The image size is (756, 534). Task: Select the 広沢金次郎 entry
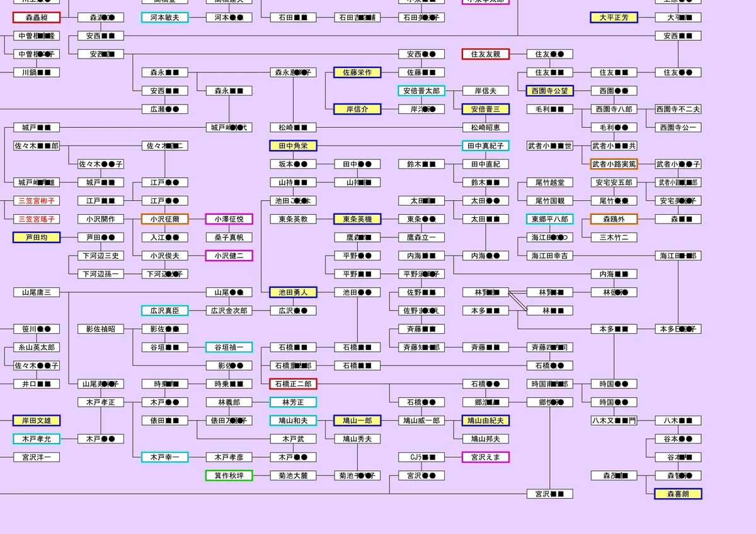229,310
